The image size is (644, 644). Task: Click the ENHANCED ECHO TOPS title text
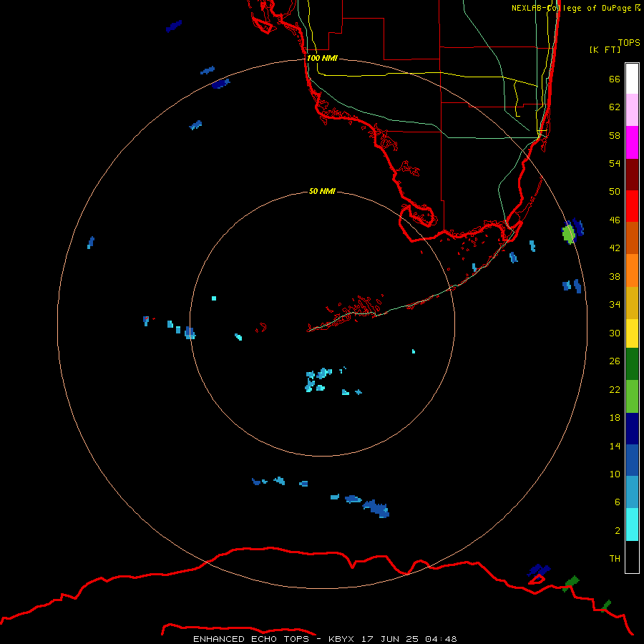(251, 639)
